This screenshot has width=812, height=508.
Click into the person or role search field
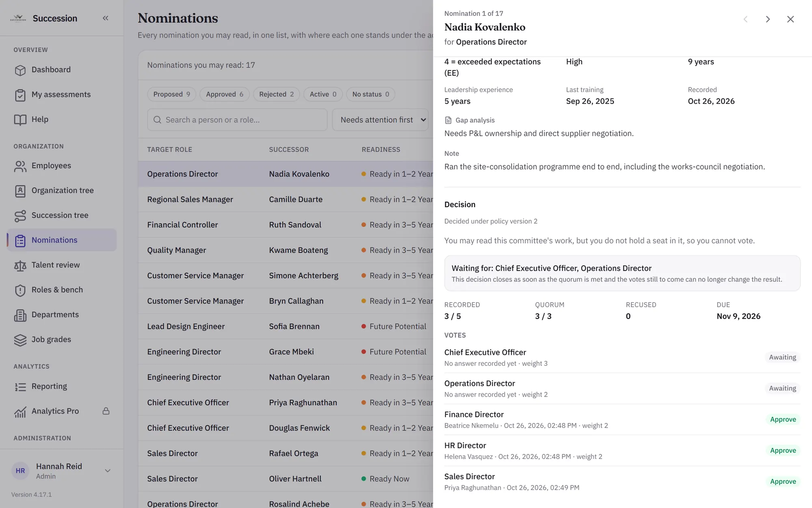click(237, 120)
